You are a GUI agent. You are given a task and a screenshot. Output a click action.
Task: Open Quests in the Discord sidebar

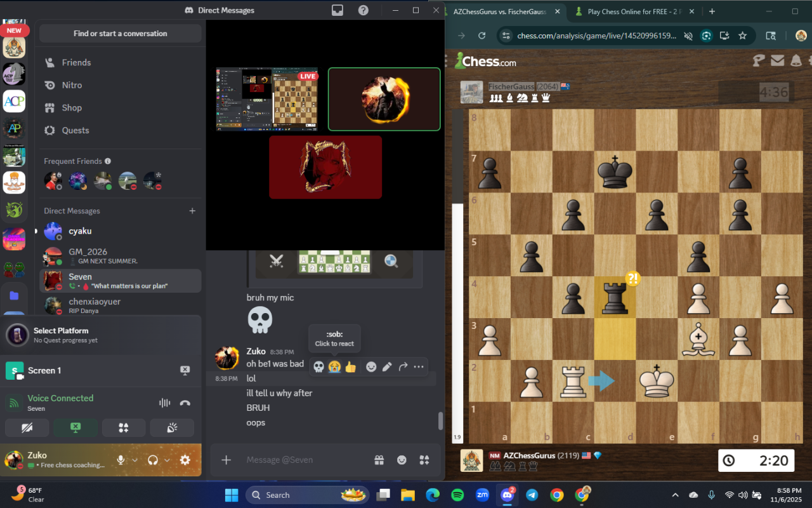coord(121,130)
